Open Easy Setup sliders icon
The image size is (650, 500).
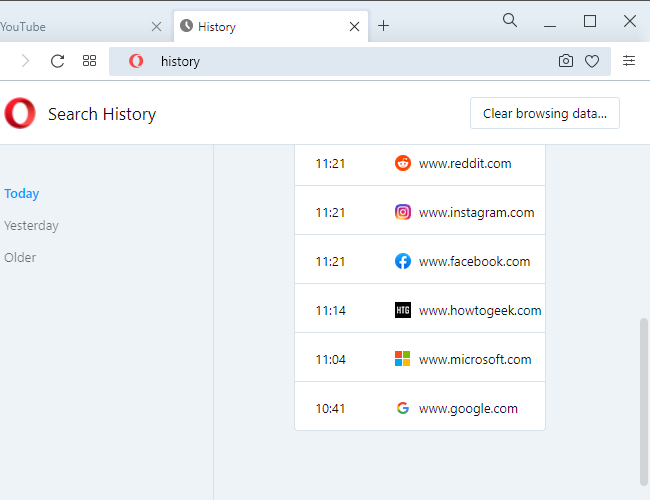[x=629, y=61]
